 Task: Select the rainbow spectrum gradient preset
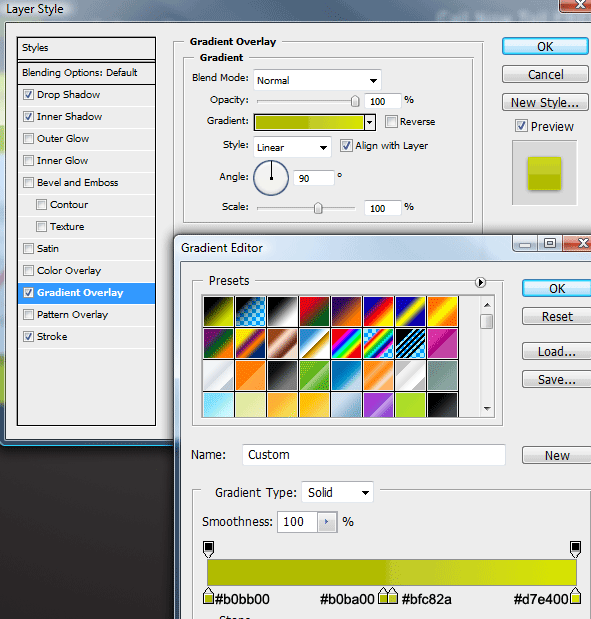[346, 343]
